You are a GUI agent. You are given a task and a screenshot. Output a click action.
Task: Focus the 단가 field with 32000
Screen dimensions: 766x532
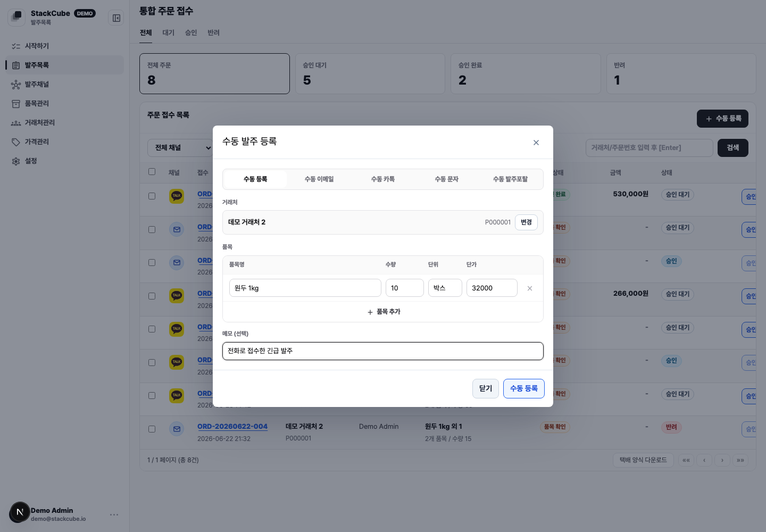point(492,288)
